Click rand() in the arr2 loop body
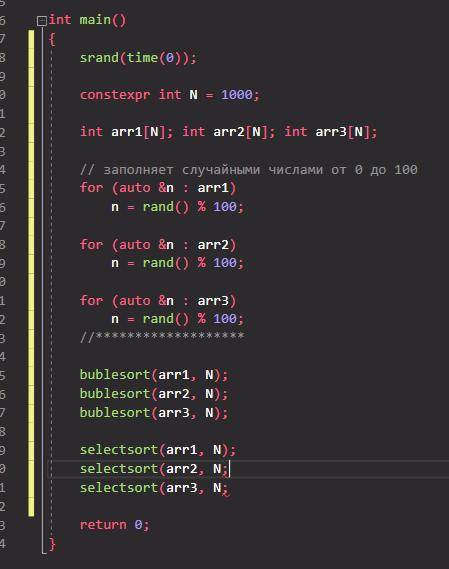449x569 pixels. tap(166, 263)
